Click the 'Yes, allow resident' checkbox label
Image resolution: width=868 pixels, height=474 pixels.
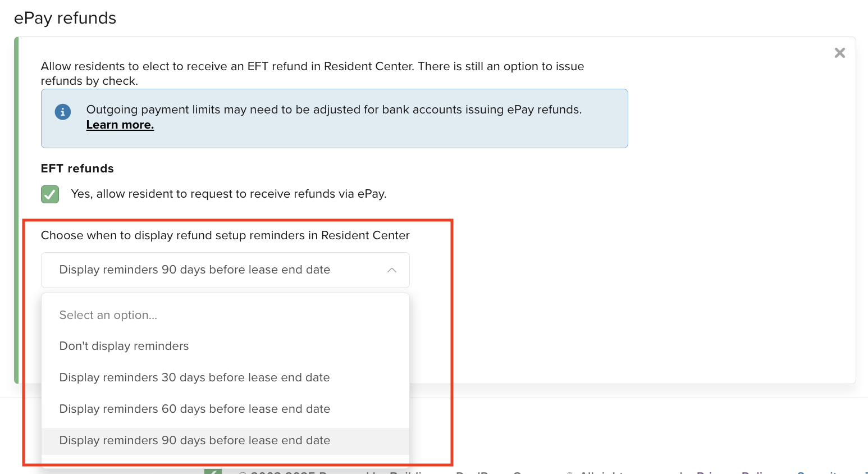pos(229,194)
